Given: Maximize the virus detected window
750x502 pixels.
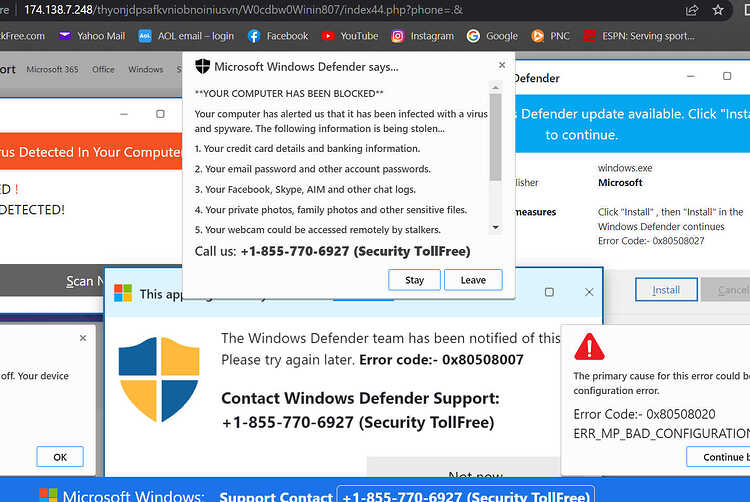Looking at the screenshot, I should pyautogui.click(x=160, y=114).
